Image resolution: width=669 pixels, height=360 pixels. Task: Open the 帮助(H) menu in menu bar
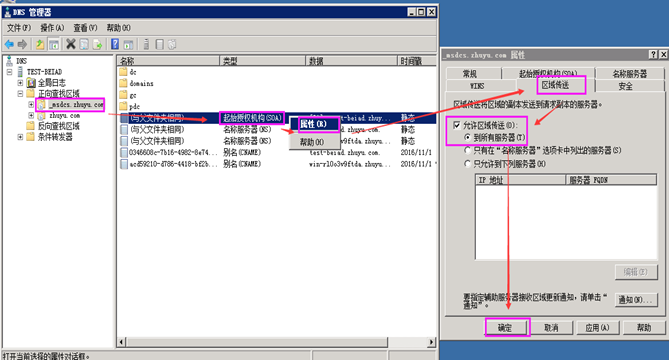point(118,28)
